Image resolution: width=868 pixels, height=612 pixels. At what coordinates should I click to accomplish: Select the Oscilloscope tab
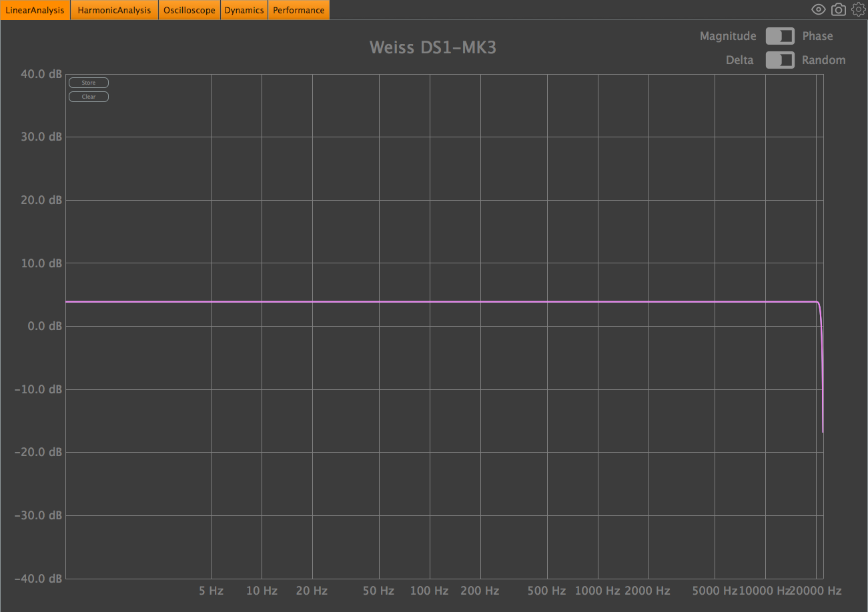pos(189,10)
